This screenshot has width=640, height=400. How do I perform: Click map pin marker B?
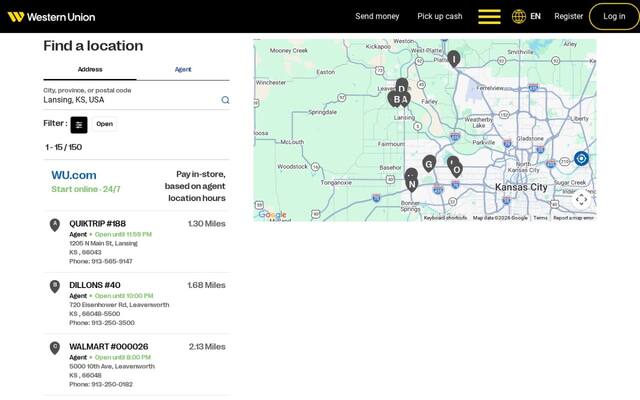click(x=395, y=99)
